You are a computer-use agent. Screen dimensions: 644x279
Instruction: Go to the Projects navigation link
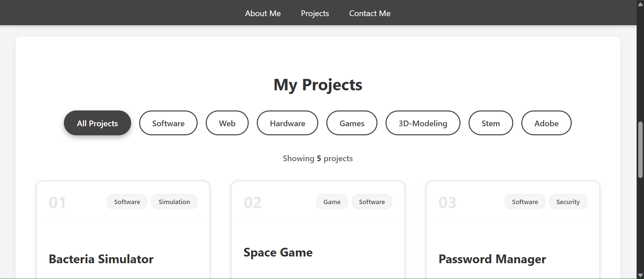(x=315, y=13)
